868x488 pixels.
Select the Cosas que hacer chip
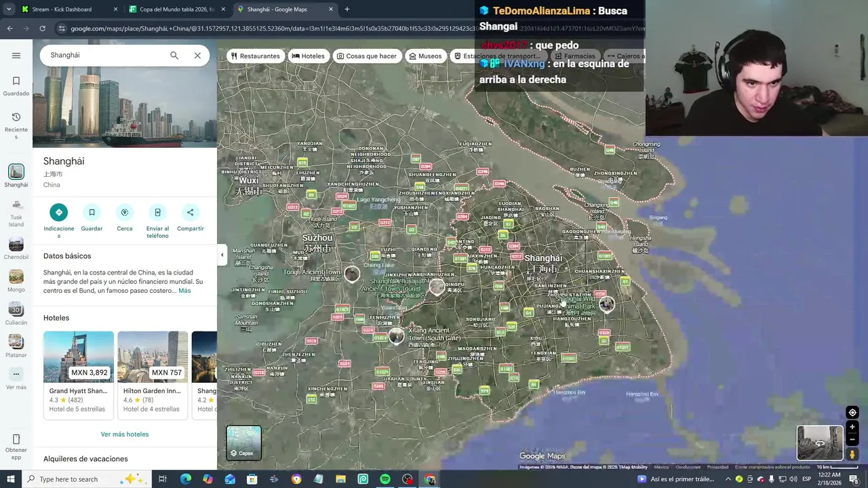tap(366, 56)
